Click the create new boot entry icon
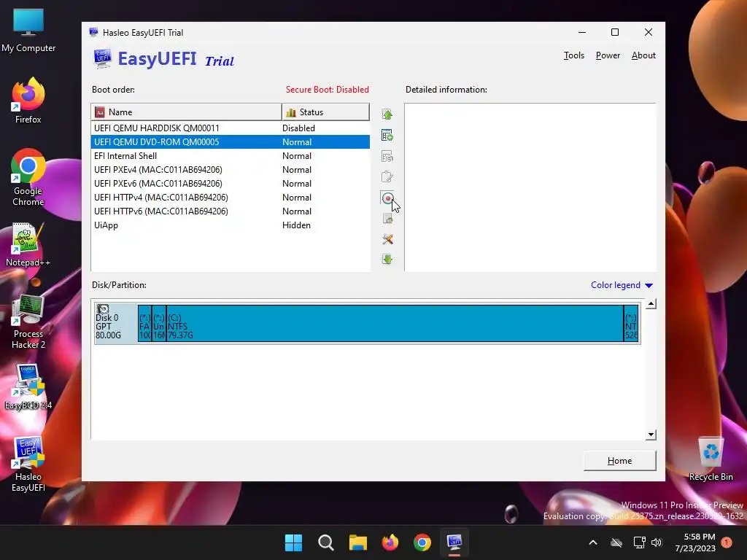 (x=387, y=135)
